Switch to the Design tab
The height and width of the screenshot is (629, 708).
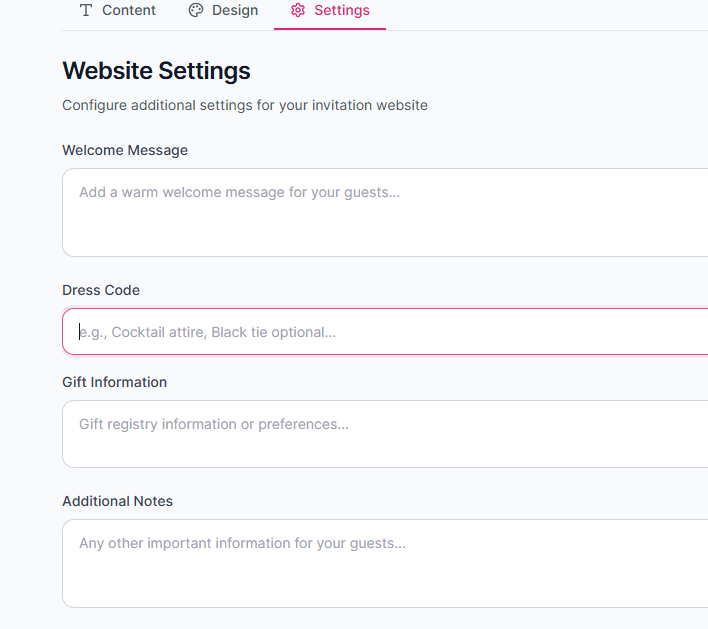click(x=223, y=10)
